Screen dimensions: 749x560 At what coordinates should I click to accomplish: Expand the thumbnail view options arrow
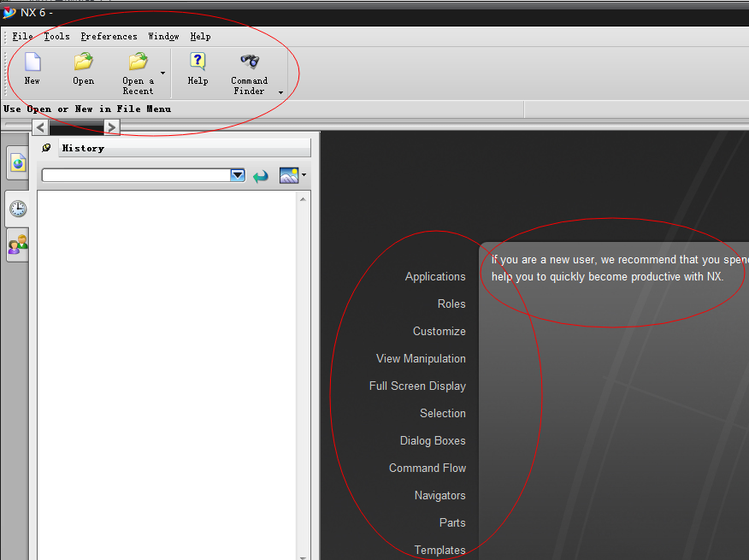tap(304, 175)
